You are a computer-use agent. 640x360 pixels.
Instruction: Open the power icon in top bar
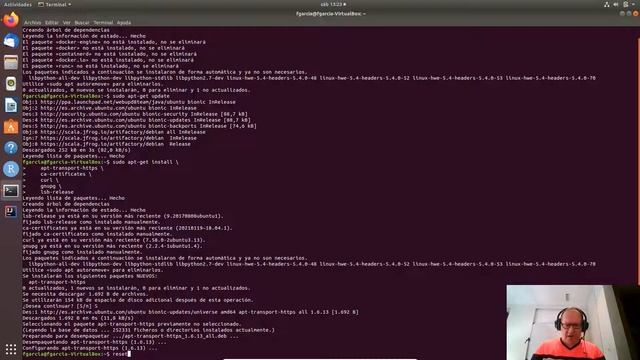(x=626, y=4)
